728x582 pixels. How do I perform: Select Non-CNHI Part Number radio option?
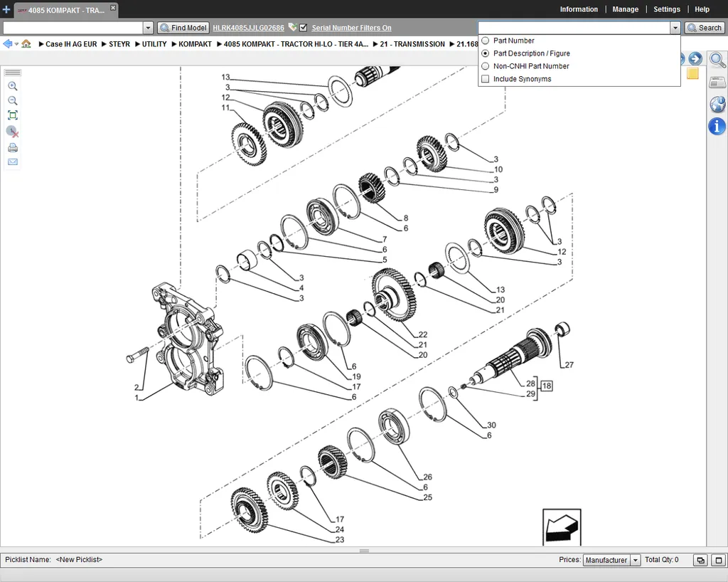tap(485, 66)
